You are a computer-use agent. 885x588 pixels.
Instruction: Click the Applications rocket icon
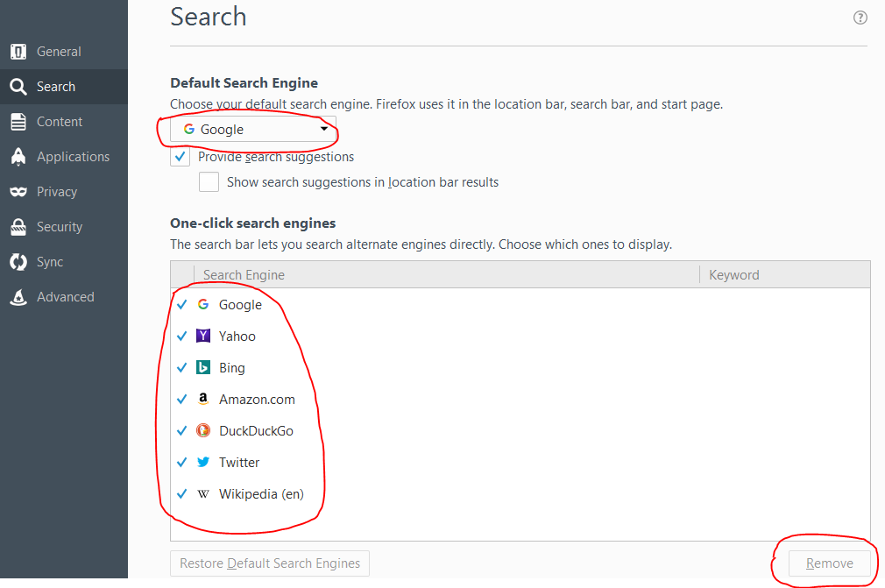(18, 157)
